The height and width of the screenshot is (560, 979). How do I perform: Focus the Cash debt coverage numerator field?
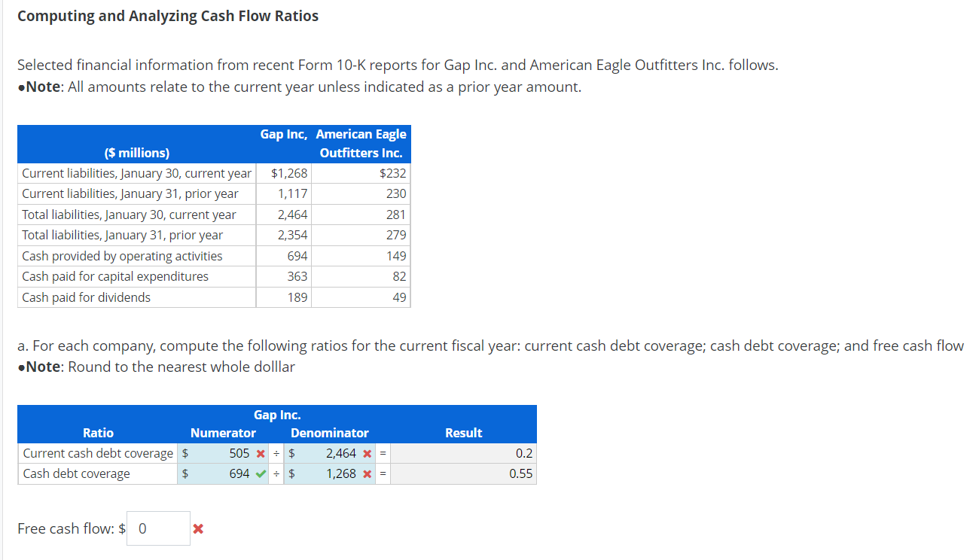223,474
